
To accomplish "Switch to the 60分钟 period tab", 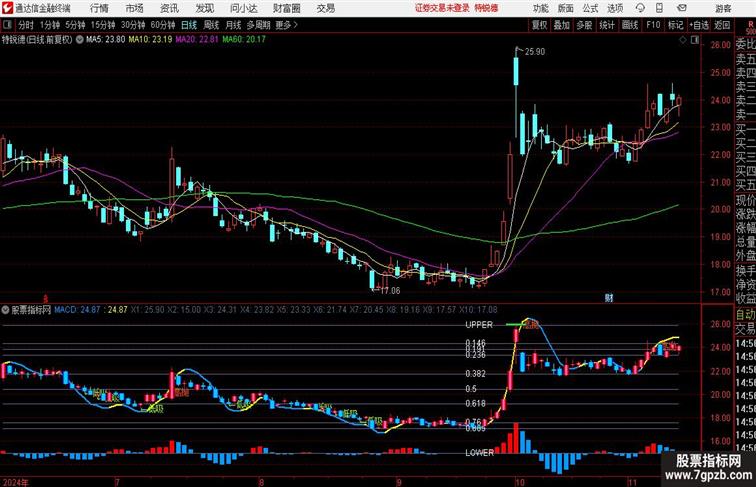I will (163, 25).
